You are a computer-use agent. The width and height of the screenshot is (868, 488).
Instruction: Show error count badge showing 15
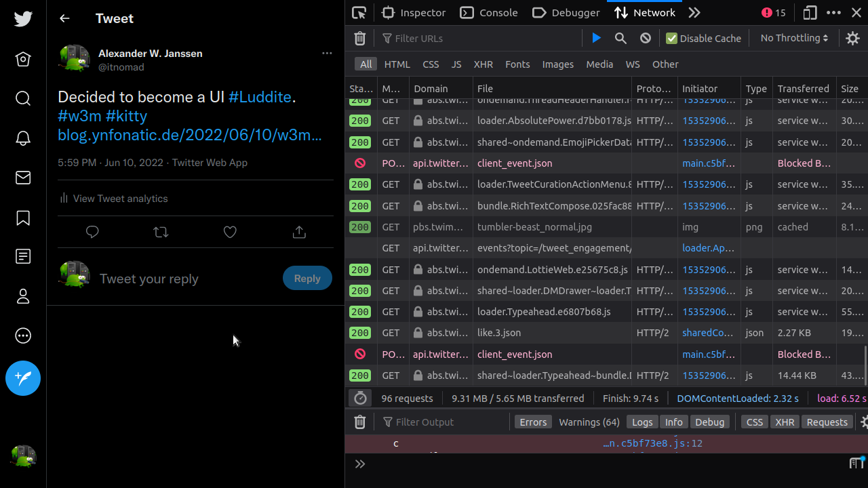(x=773, y=12)
